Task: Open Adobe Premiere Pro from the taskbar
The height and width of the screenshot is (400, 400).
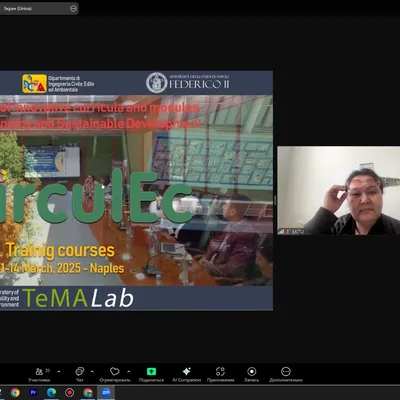Action: (x=33, y=392)
